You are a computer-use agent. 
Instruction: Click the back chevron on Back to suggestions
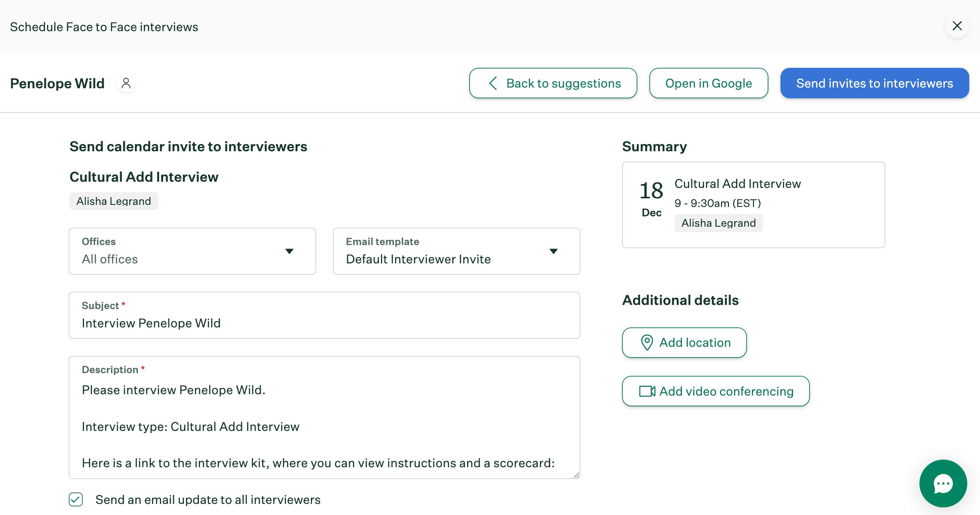tap(493, 83)
